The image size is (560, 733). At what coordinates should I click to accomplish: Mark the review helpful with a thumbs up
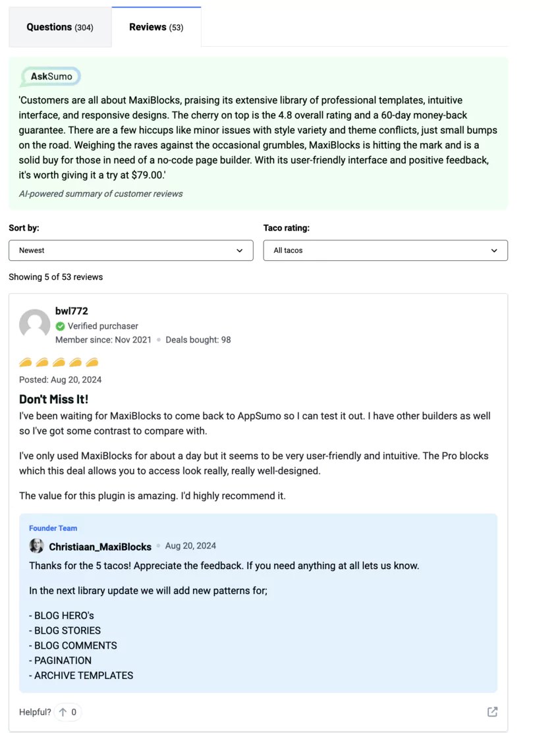tap(65, 712)
